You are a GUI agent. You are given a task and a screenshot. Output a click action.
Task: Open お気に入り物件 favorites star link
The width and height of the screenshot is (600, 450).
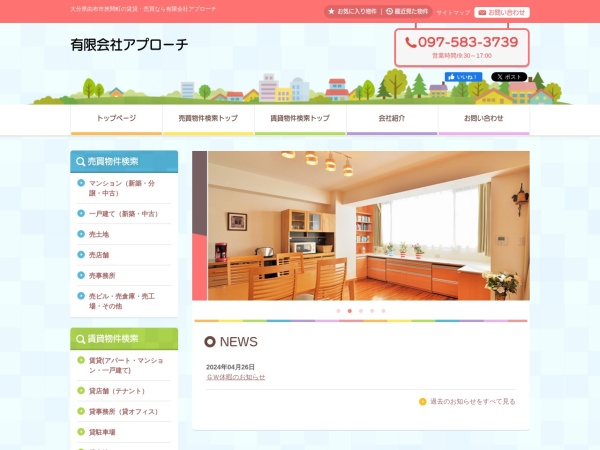(x=352, y=11)
